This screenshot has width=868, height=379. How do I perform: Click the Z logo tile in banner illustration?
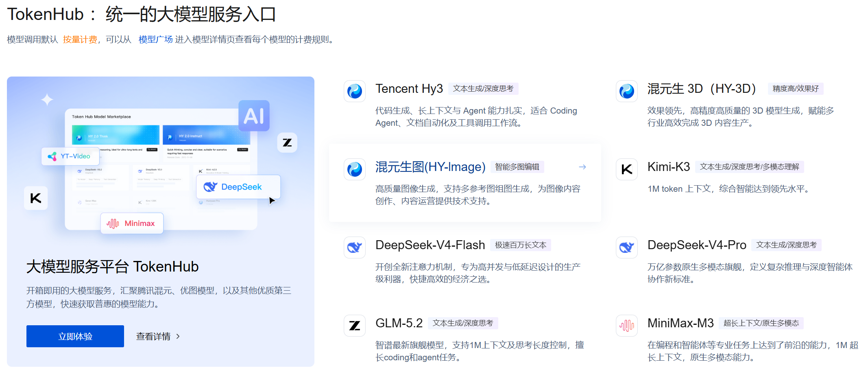[x=287, y=142]
